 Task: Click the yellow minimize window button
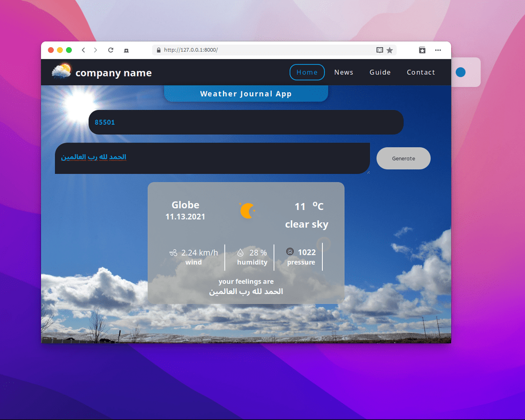60,50
